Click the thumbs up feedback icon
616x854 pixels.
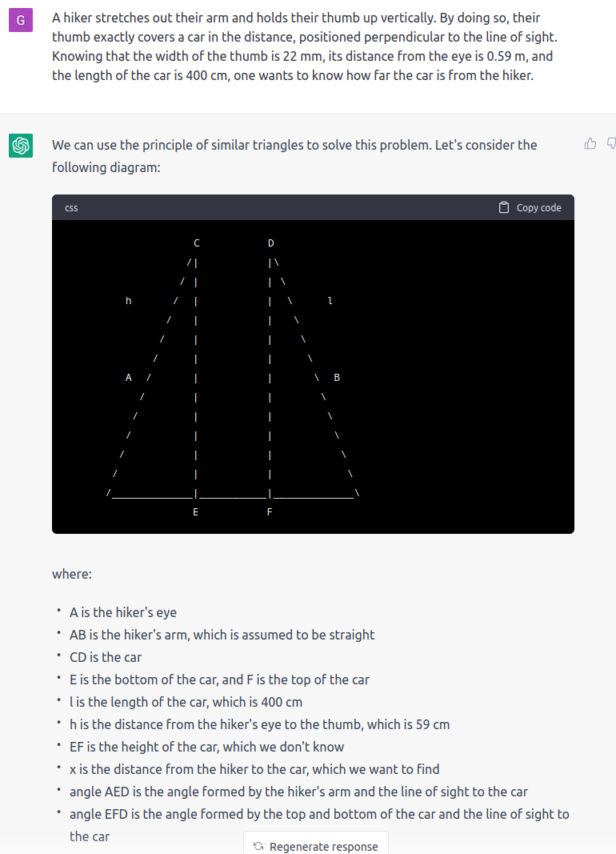[x=590, y=144]
